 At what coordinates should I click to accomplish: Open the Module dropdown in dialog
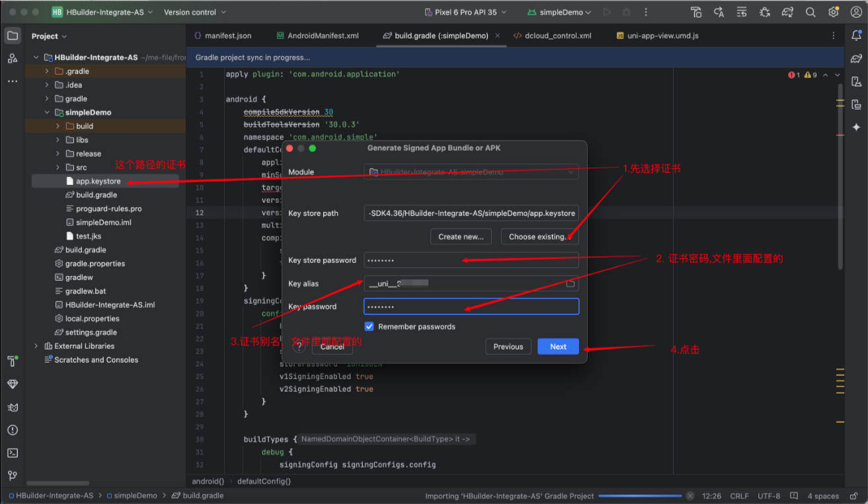pos(471,172)
